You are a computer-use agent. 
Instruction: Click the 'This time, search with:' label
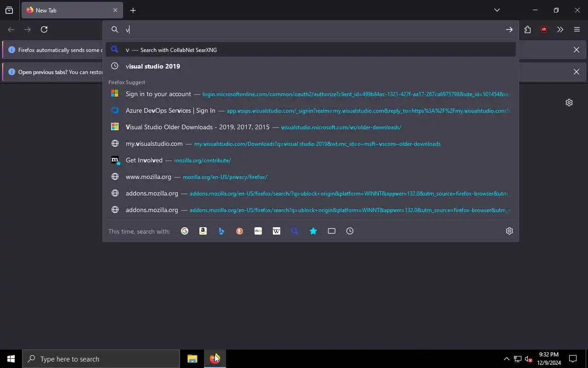tap(139, 231)
